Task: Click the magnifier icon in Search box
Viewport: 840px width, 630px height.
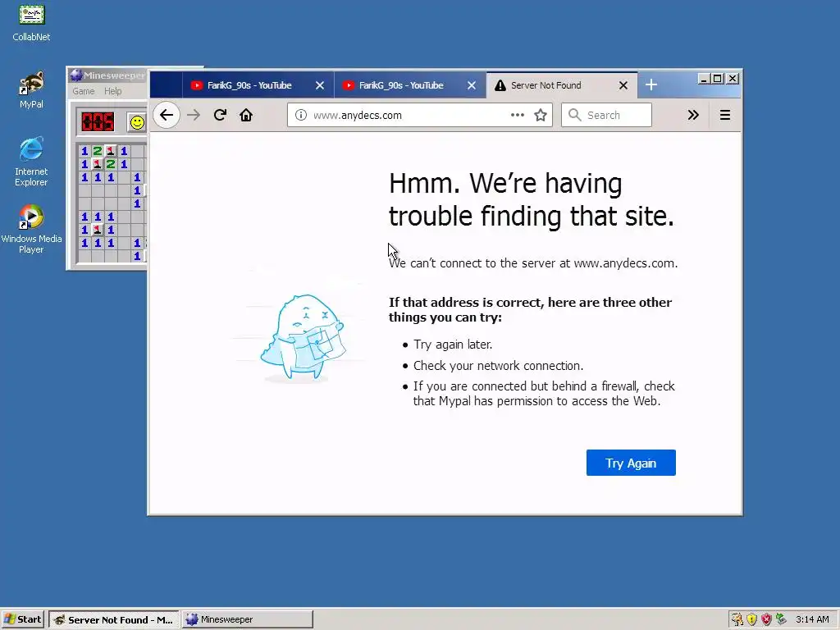Action: click(x=575, y=115)
